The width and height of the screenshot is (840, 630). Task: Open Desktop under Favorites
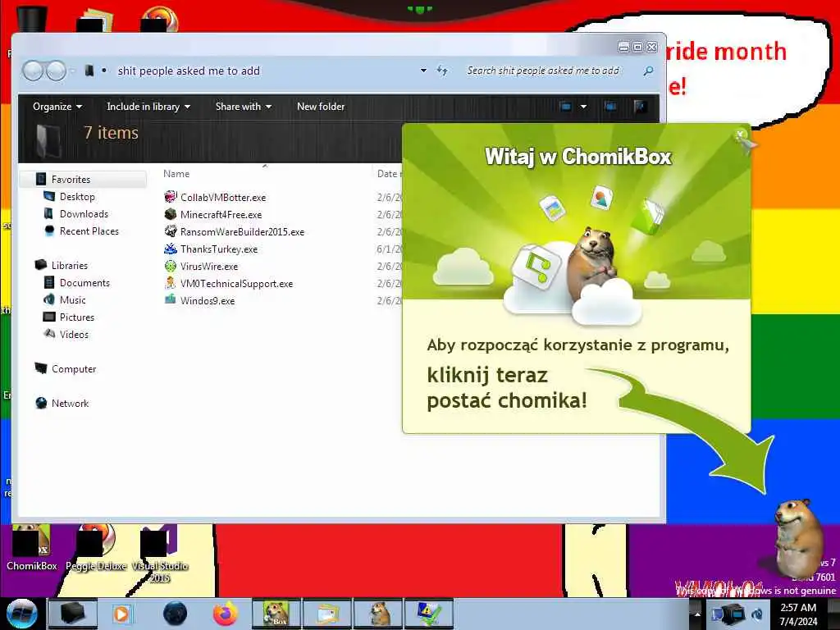point(77,197)
